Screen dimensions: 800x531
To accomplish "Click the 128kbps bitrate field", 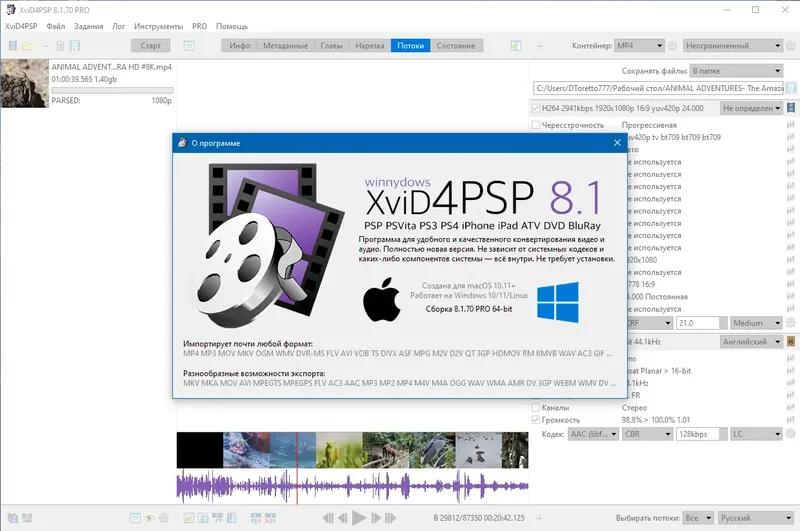I will [697, 434].
